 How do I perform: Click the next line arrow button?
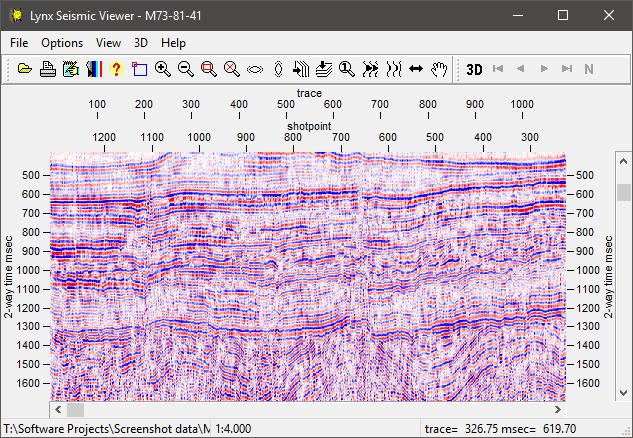544,69
